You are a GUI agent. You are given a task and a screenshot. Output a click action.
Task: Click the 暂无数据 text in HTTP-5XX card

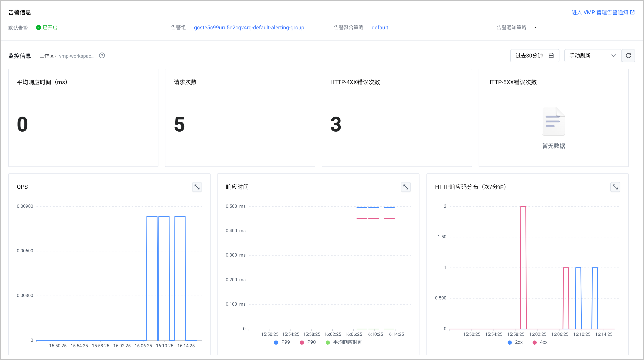(x=553, y=146)
